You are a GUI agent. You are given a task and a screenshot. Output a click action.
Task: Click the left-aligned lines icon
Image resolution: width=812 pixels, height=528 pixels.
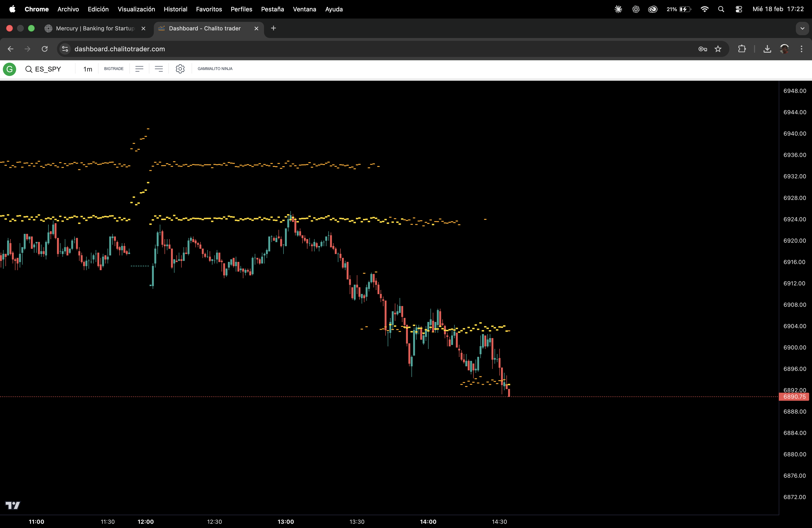(139, 69)
